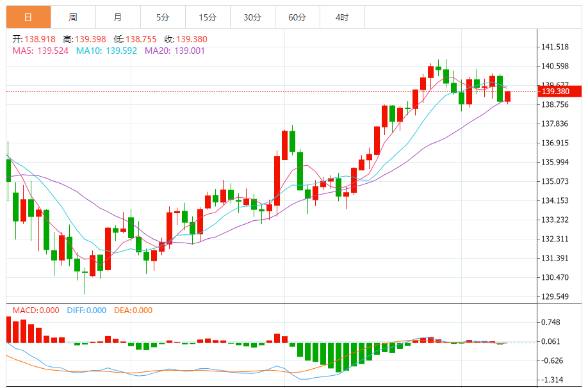Image resolution: width=588 pixels, height=388 pixels.
Task: Open the 30分 chart tab
Action: click(252, 17)
